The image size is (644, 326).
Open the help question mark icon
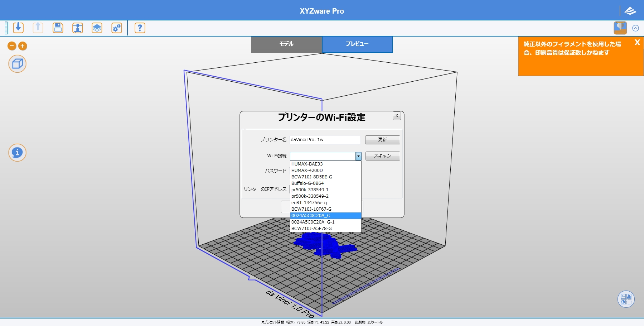pos(140,28)
